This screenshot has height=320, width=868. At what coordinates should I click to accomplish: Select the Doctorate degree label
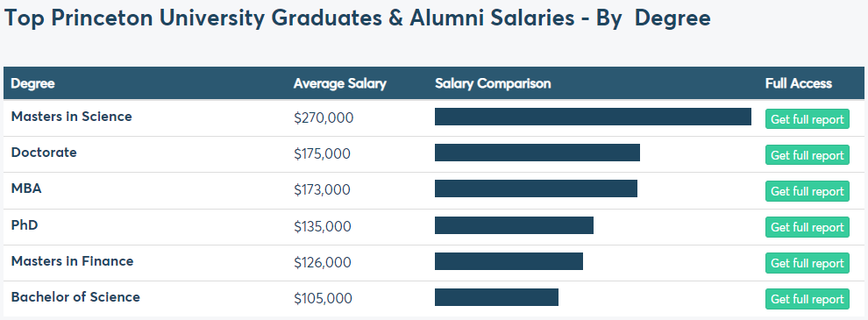point(44,153)
